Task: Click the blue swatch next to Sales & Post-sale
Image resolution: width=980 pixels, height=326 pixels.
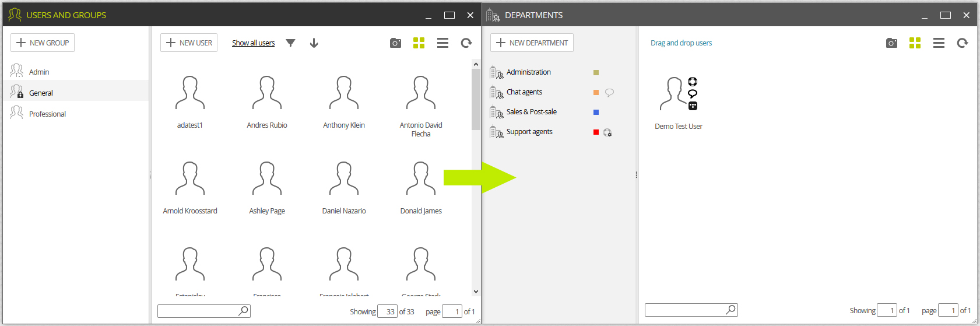Action: [x=596, y=112]
